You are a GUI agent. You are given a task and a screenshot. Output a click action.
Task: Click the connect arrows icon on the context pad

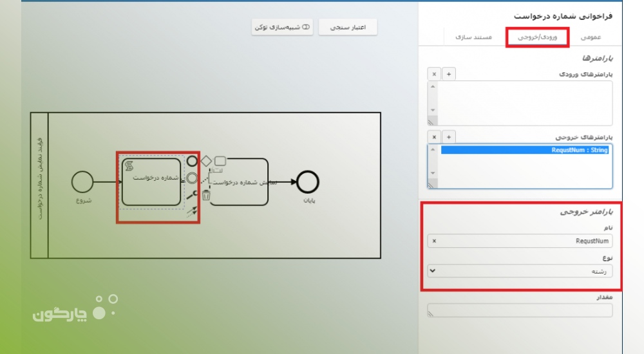click(192, 212)
